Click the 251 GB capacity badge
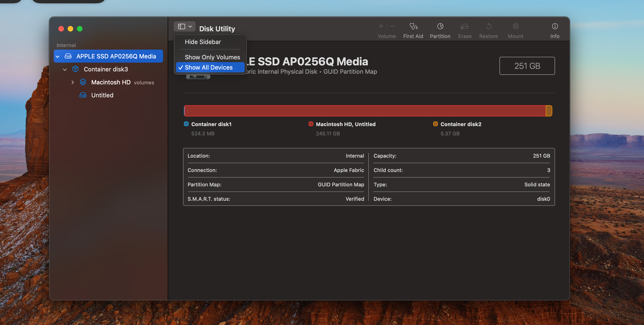This screenshot has height=325, width=644. click(x=527, y=66)
